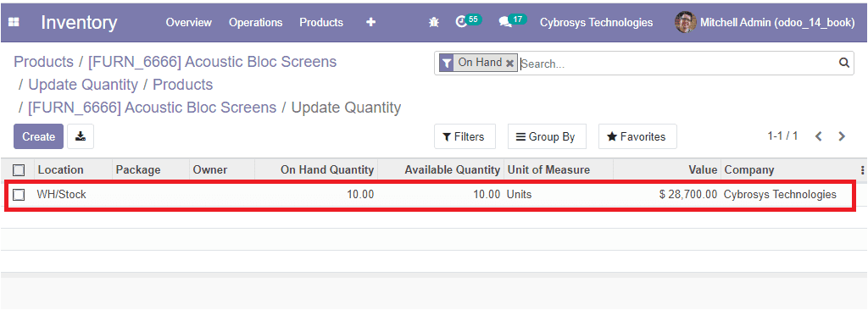Tick the select-all header checkbox
The width and height of the screenshot is (868, 310).
[19, 170]
